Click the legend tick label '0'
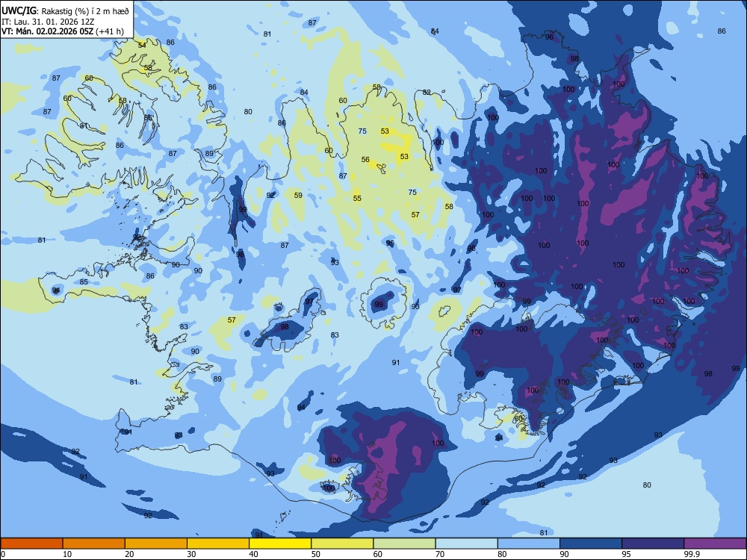 point(3,554)
